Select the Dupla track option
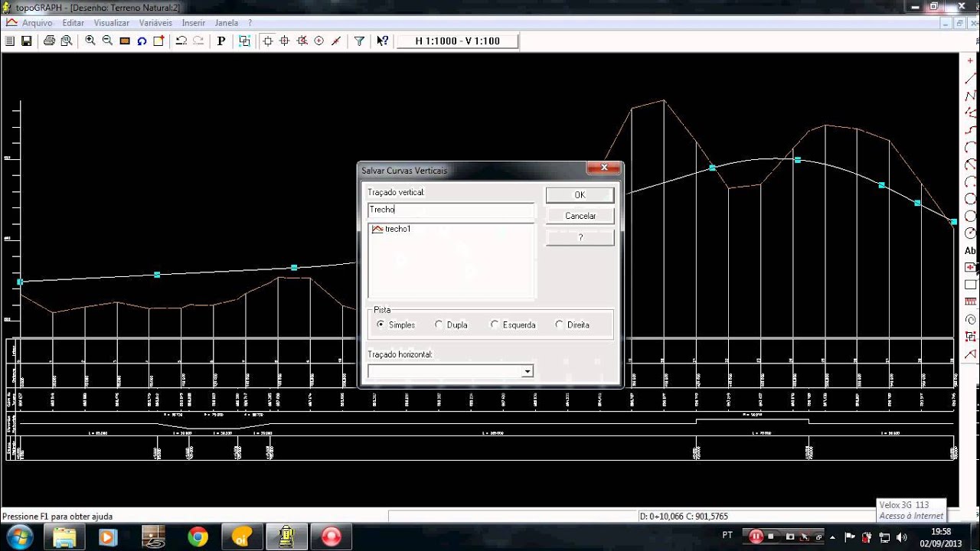This screenshot has height=551, width=980. point(452,324)
